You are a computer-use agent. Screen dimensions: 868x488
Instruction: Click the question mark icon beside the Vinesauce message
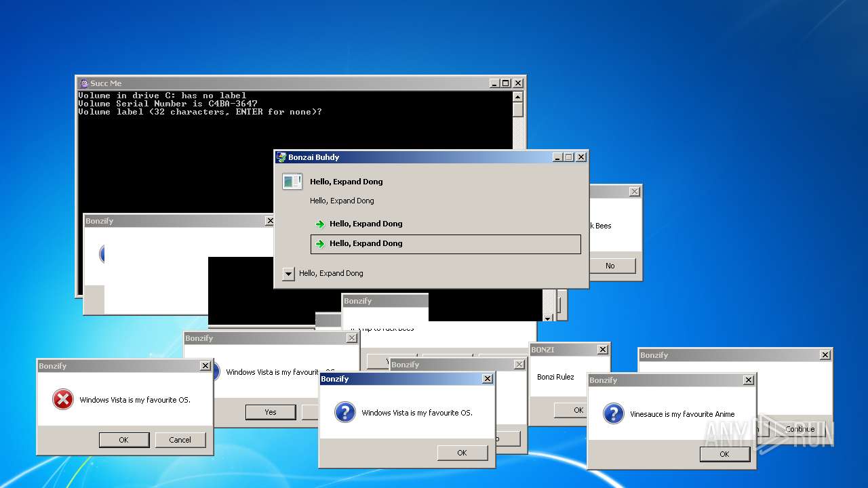[613, 414]
